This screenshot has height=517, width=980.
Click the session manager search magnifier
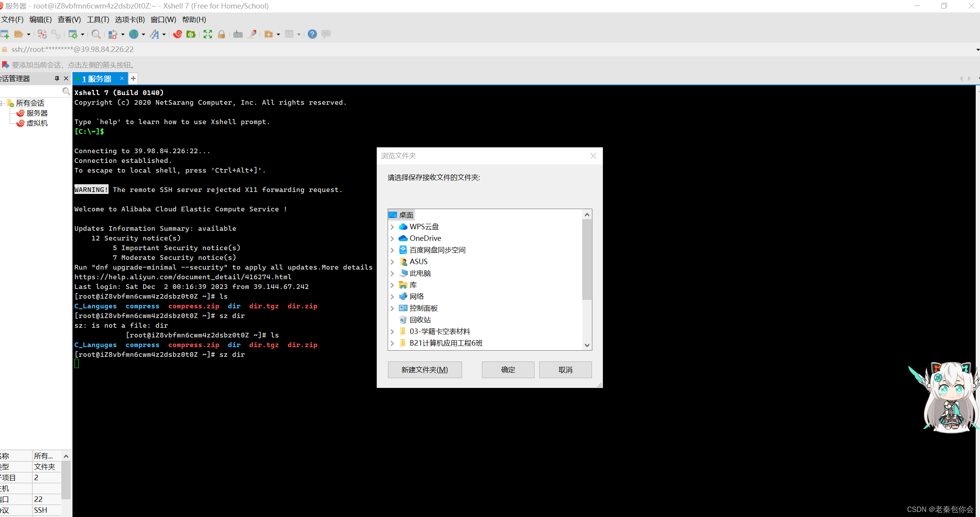pos(66,91)
